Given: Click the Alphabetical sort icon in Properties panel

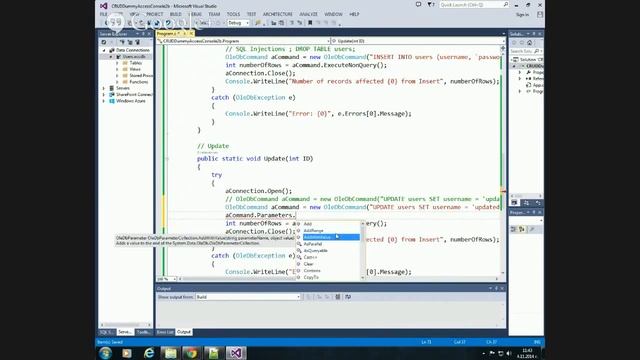Looking at the screenshot, I should coord(522,229).
